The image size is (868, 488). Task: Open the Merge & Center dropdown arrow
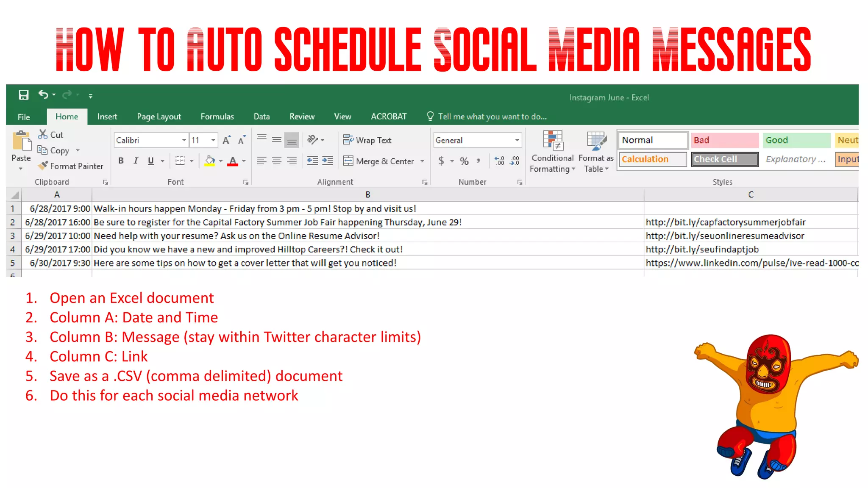pos(422,161)
